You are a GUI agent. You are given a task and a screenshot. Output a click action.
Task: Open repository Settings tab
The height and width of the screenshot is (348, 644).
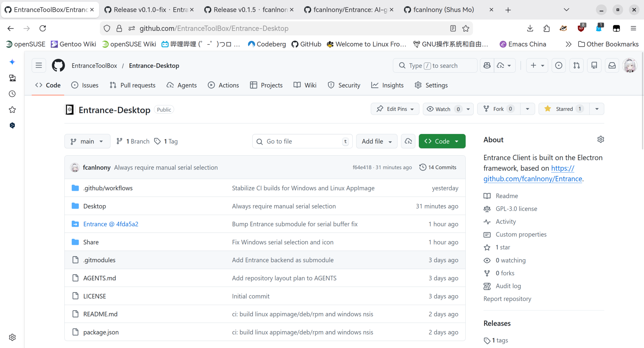coord(431,85)
